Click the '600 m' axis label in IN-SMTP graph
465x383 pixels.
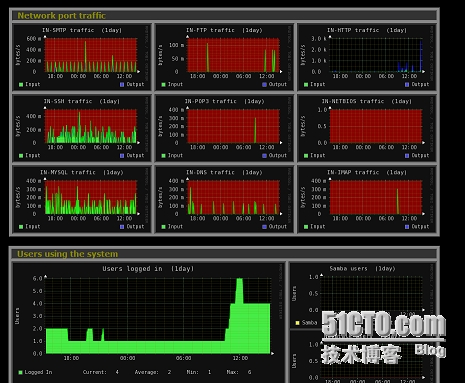pyautogui.click(x=34, y=39)
